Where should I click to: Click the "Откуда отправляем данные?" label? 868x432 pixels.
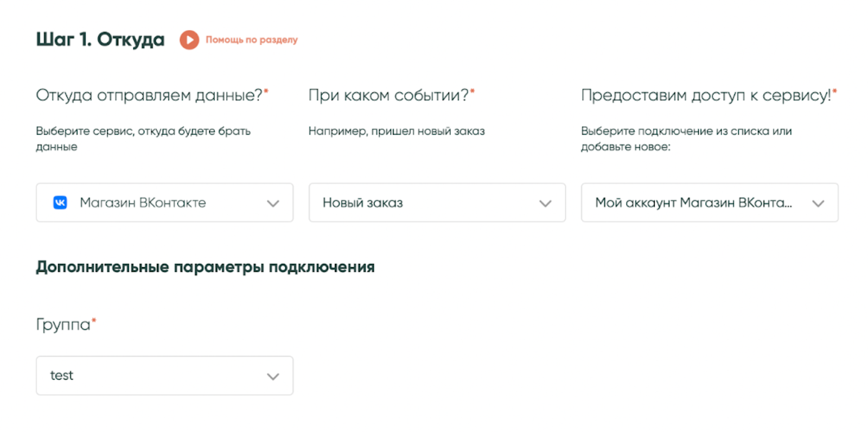pyautogui.click(x=149, y=95)
